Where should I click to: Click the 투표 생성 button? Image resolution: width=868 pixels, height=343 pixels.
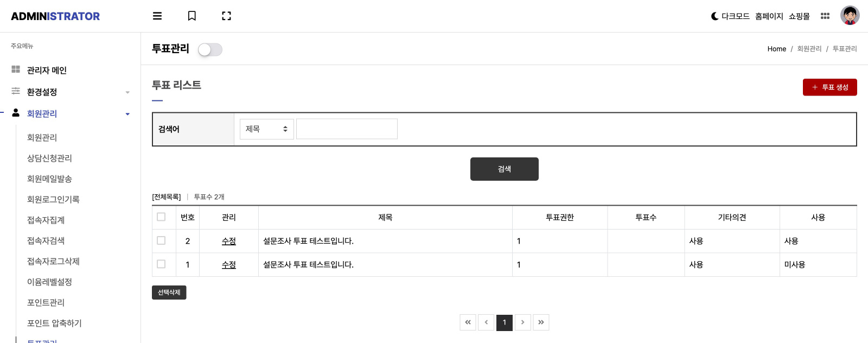[x=830, y=87]
